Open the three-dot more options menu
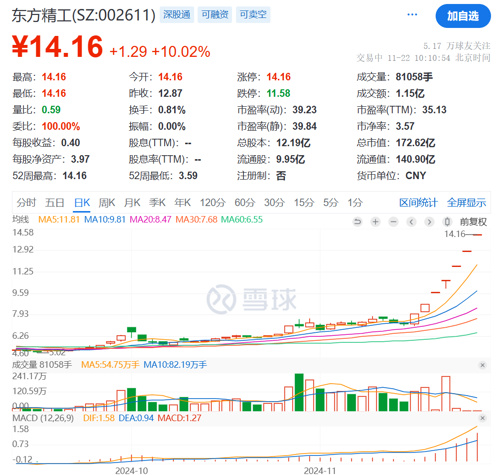This screenshot has width=500, height=475. pyautogui.click(x=412, y=15)
